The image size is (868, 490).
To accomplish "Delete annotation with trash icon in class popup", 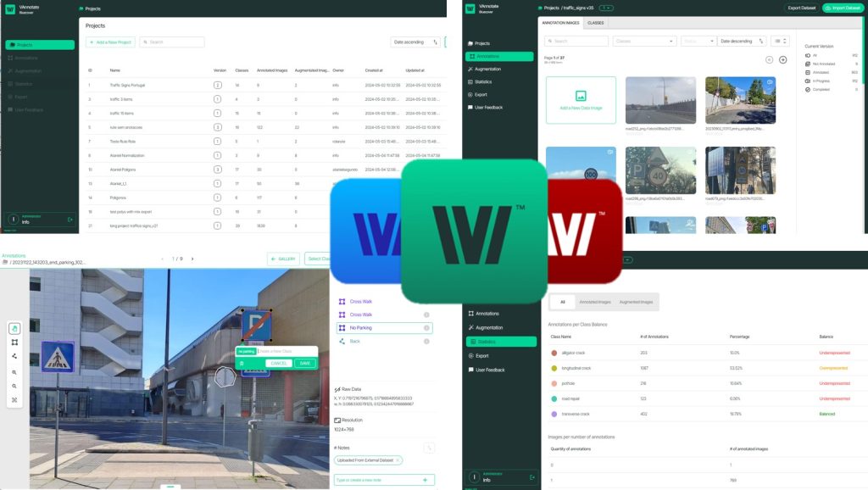I will (x=242, y=363).
